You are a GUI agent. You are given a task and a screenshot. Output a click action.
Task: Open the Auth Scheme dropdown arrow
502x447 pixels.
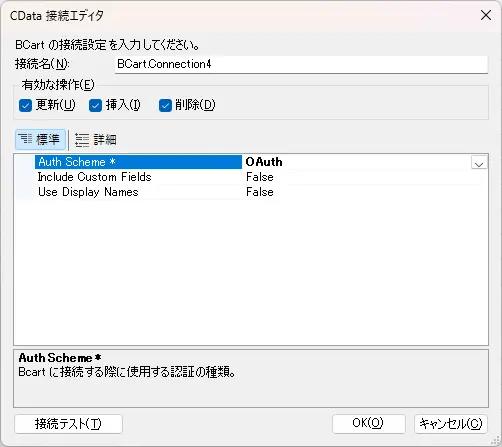point(479,163)
